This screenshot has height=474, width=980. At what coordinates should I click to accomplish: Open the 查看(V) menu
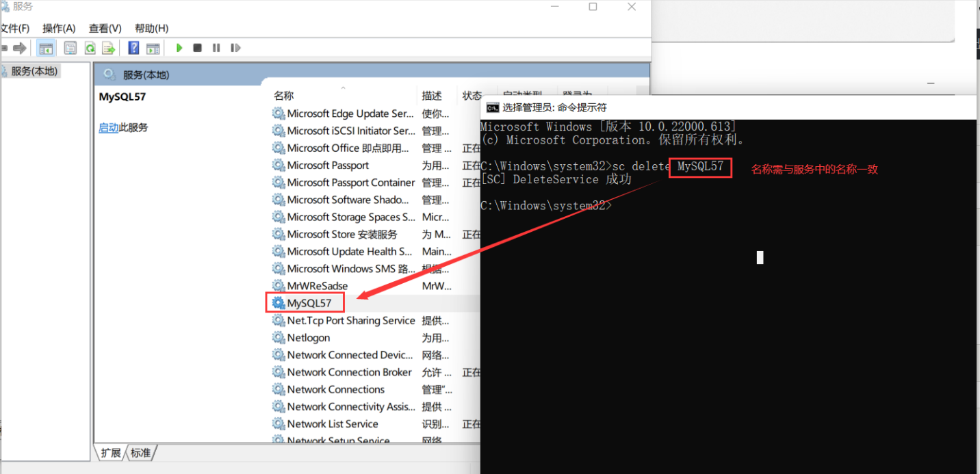click(105, 28)
